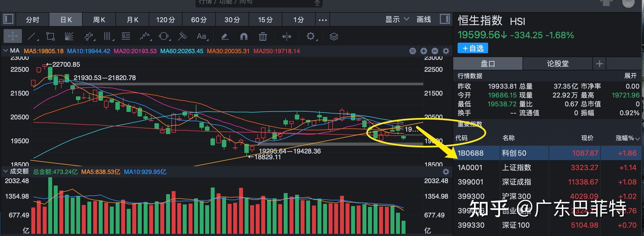The image size is (644, 236).
Task: Switch to the 1分 chart tab
Action: click(x=299, y=20)
